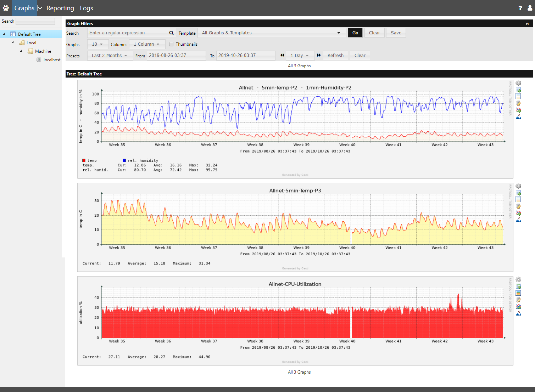
Task: Click the Allnet-CPU-Utilization graph image
Action: coord(295,321)
